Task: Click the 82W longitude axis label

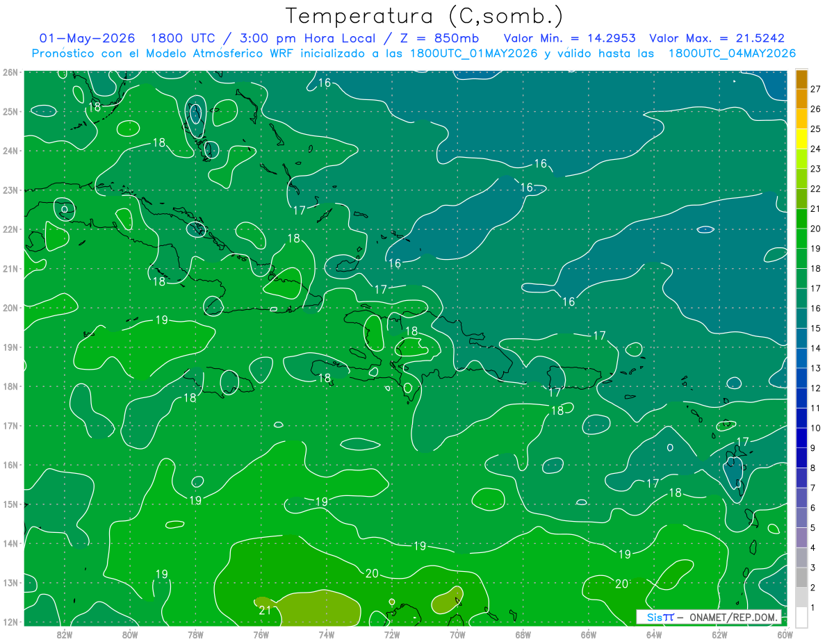Action: [x=64, y=634]
